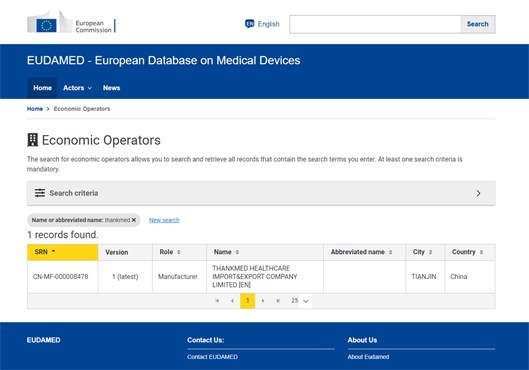The image size is (529, 370).
Task: Click the Search button in header
Action: click(477, 24)
